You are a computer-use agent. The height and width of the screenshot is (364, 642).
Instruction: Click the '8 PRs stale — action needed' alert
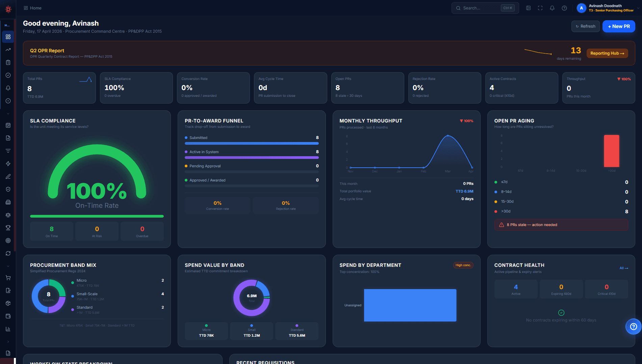click(561, 225)
